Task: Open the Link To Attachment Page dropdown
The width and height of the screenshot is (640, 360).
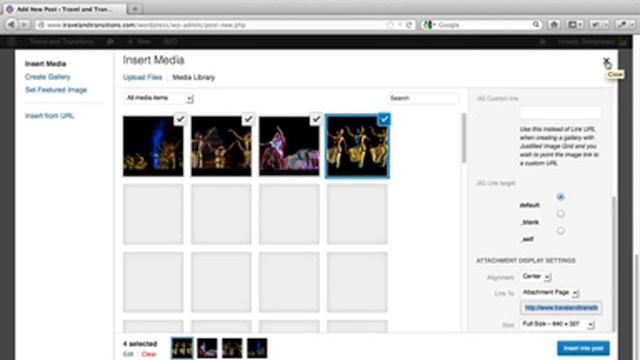Action: 550,292
